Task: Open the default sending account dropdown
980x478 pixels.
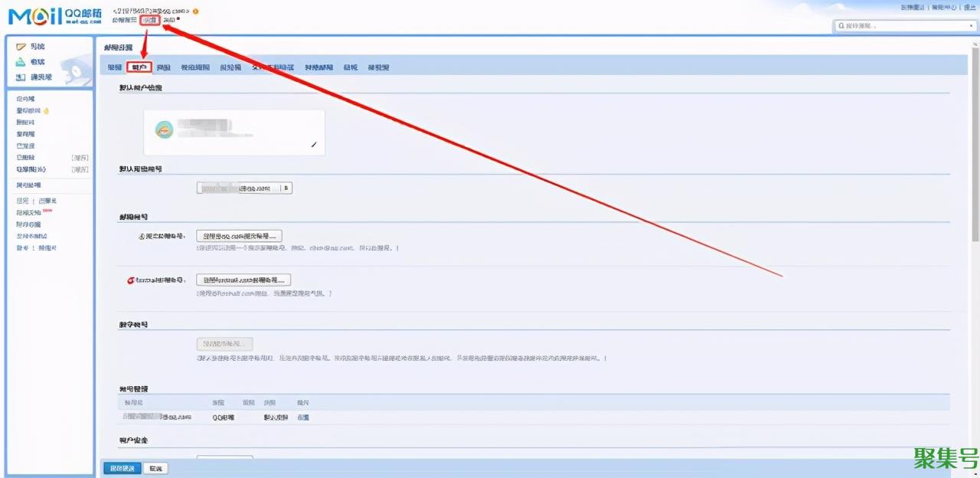Action: pyautogui.click(x=244, y=188)
